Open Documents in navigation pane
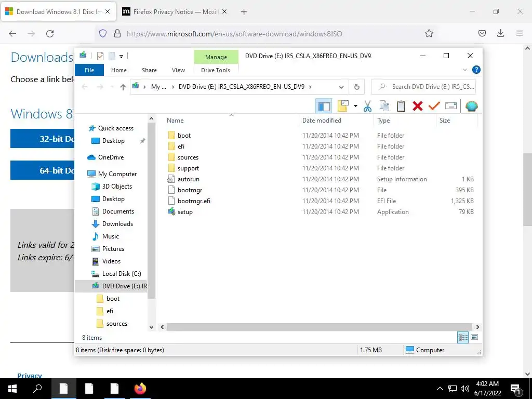 coord(118,211)
